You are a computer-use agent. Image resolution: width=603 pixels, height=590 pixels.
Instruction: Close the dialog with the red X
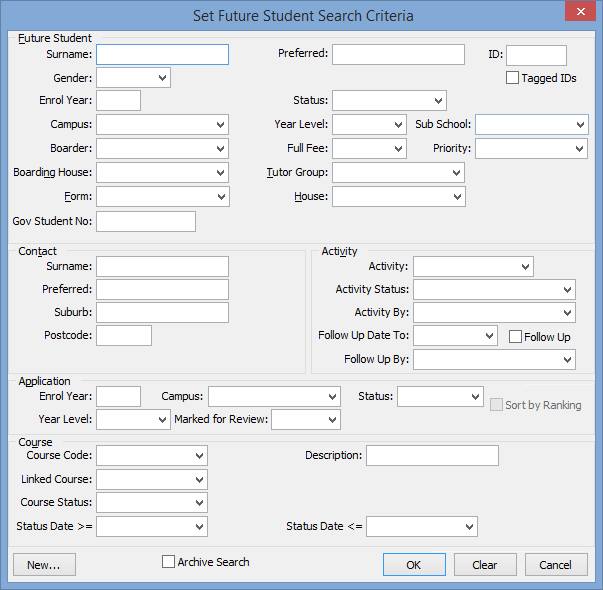pyautogui.click(x=580, y=11)
